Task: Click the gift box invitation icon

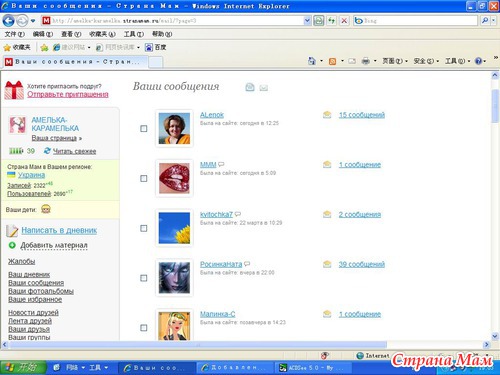Action: (14, 90)
